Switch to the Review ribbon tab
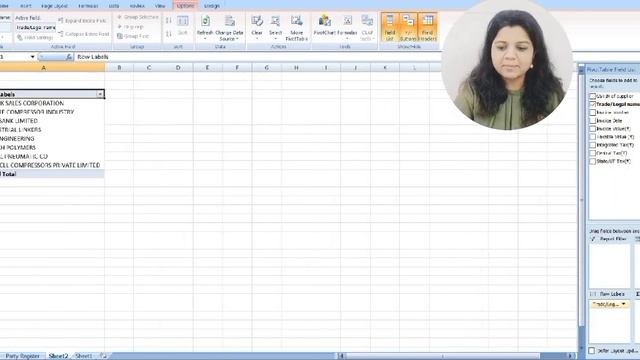 [137, 6]
